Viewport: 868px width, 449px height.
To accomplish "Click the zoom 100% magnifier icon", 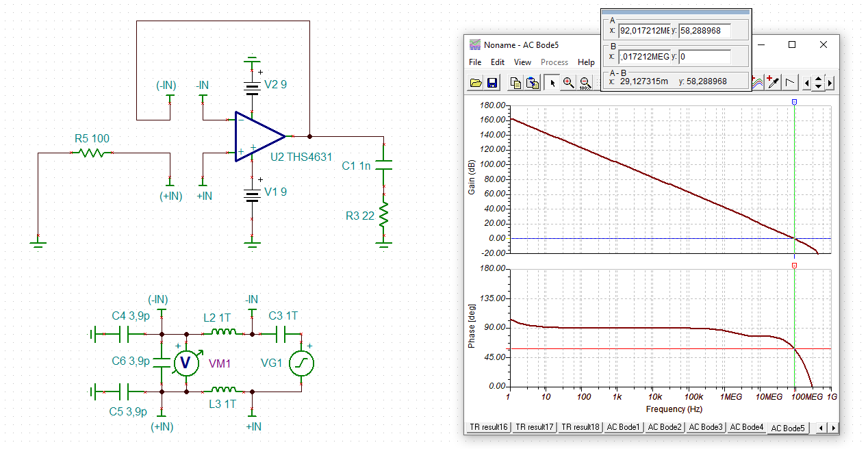I will pos(585,83).
